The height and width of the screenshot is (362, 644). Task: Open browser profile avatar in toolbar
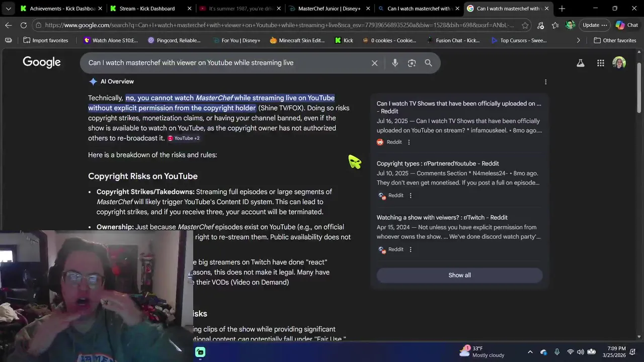coord(570,25)
